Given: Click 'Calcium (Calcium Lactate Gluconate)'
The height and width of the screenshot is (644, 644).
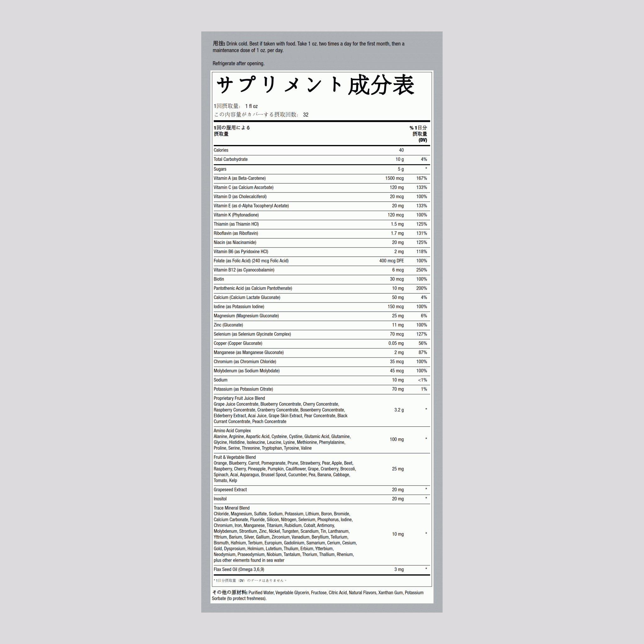Looking at the screenshot, I should [247, 297].
